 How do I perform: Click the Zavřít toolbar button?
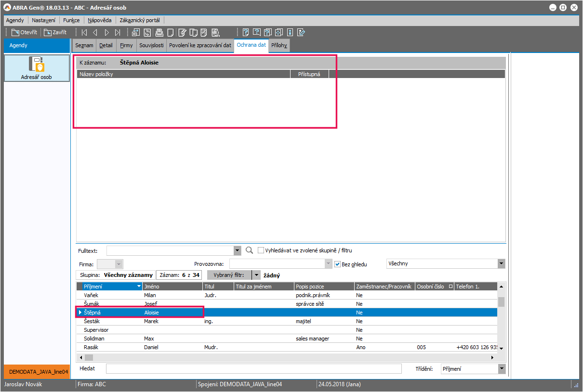pyautogui.click(x=55, y=32)
